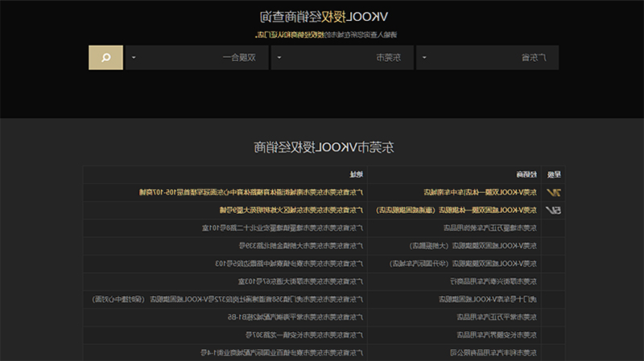Click the address ending 十二路8号101室

283,228
